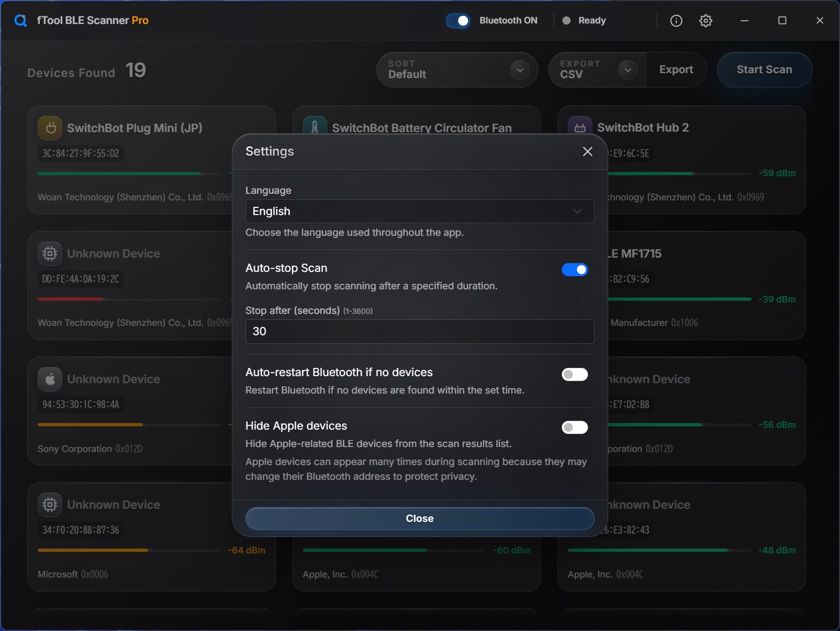Disable the Auto-stop Scan toggle
Image resolution: width=840 pixels, height=631 pixels.
[x=575, y=270]
